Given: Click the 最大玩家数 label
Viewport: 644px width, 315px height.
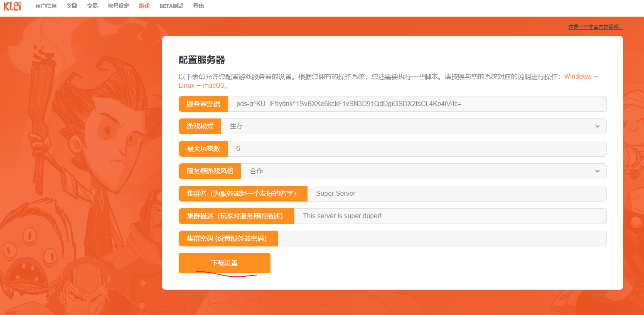Looking at the screenshot, I should pos(203,149).
